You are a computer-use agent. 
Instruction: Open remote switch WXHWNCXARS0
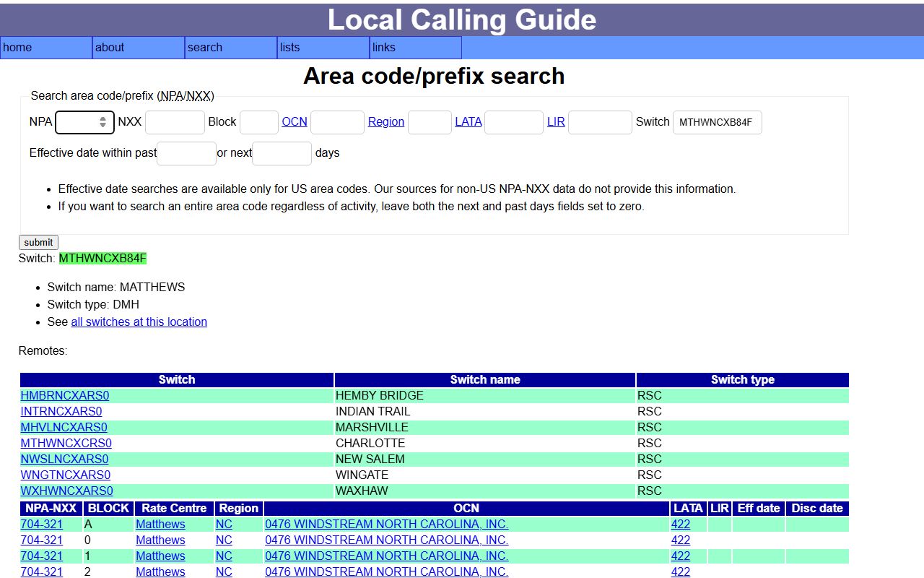[66, 491]
